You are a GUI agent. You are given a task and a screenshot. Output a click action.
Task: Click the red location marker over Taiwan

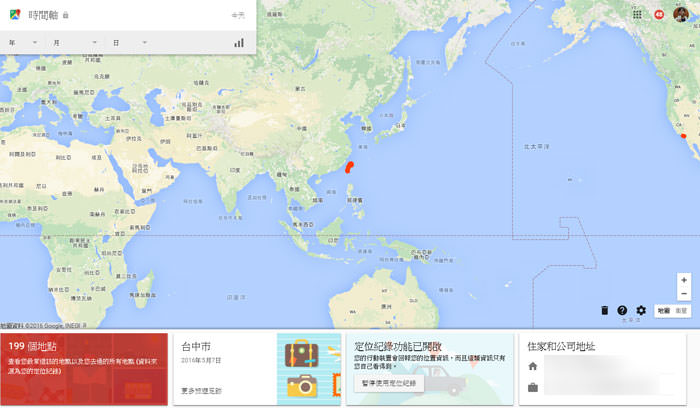pos(350,167)
